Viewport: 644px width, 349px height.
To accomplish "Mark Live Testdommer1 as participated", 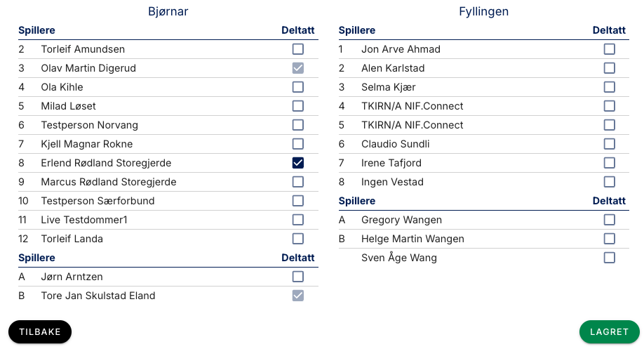I will pos(298,220).
